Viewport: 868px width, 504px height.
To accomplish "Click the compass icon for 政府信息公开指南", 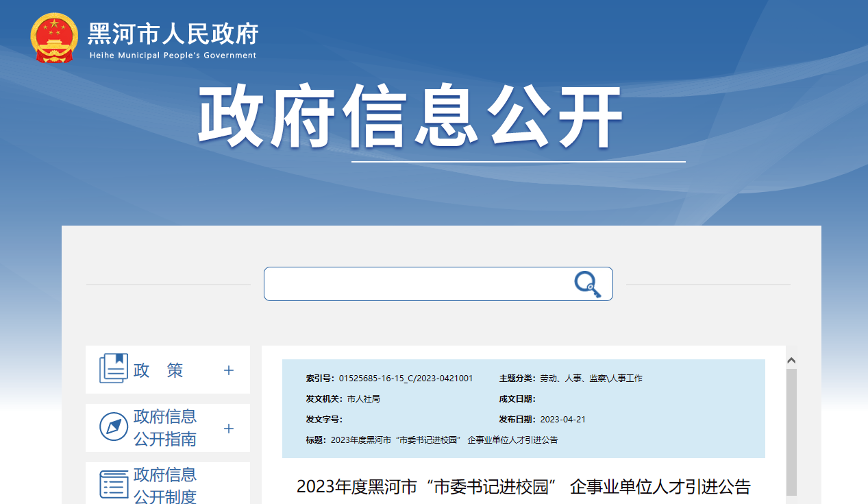I will (113, 427).
